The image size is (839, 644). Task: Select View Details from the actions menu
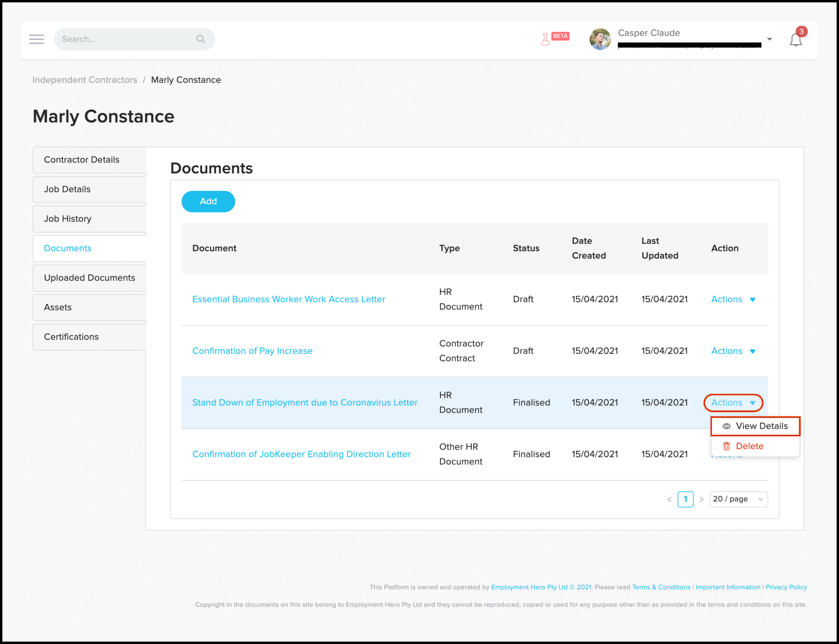pos(761,426)
